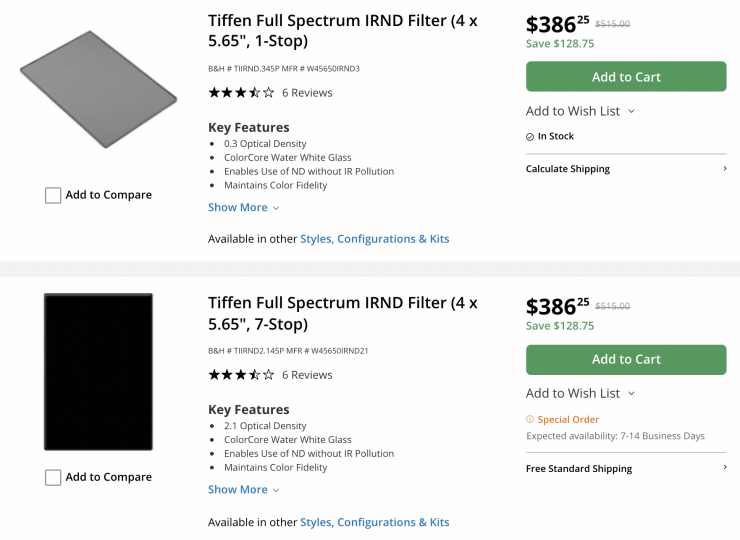The height and width of the screenshot is (540, 740).
Task: Open 6 Reviews for 7-Stop filter
Action: [307, 375]
